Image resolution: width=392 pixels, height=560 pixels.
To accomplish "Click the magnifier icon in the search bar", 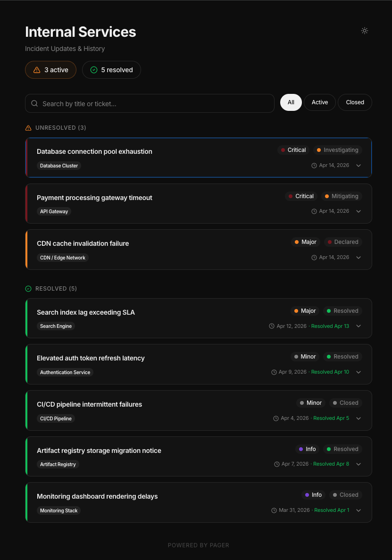I will click(34, 103).
